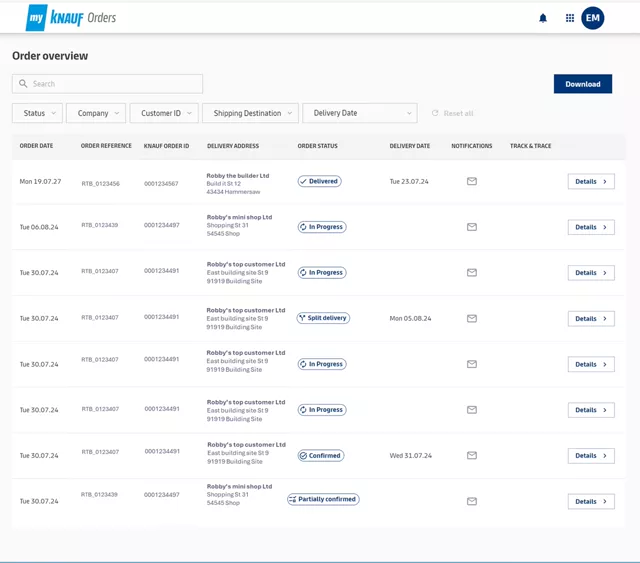Click Robby the builder Ltd address
The width and height of the screenshot is (640, 563).
coord(238,183)
